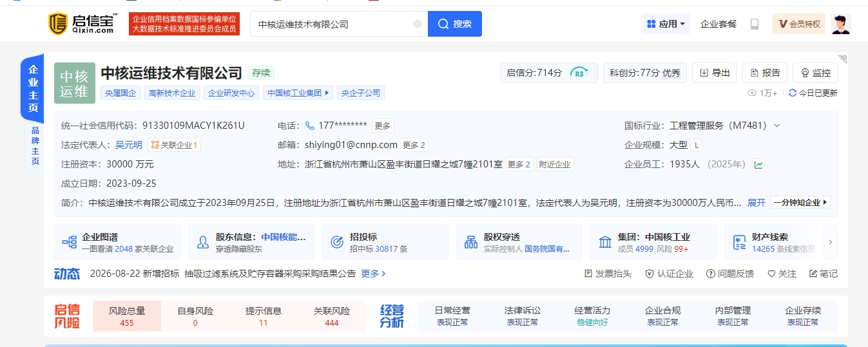Click the cards row next arrow
Viewport: 868px width, 347px height.
(831, 242)
